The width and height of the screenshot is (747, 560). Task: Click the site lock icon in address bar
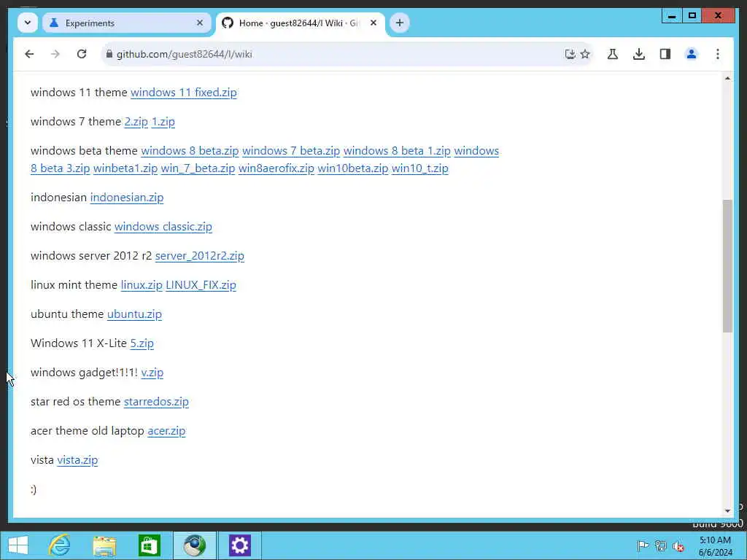click(x=109, y=54)
